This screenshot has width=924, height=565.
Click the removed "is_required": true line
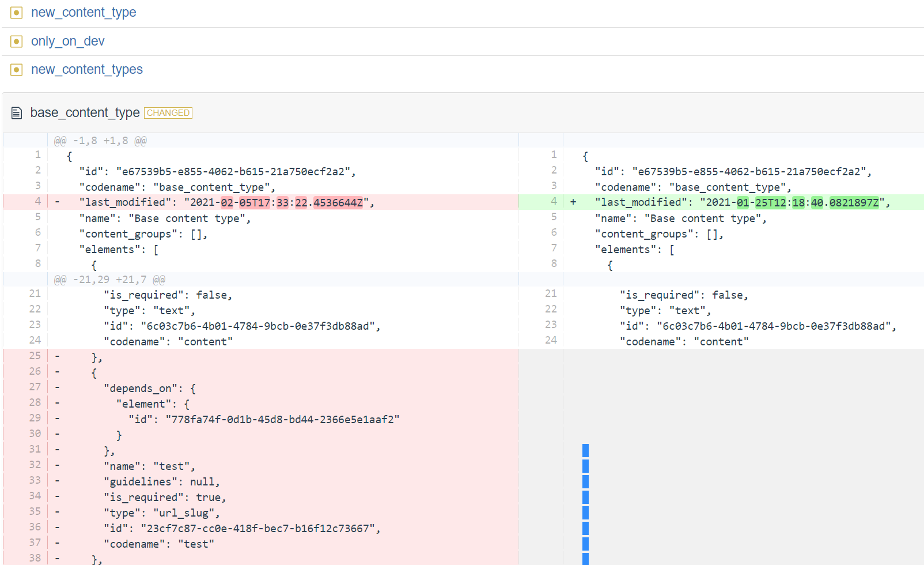click(165, 498)
